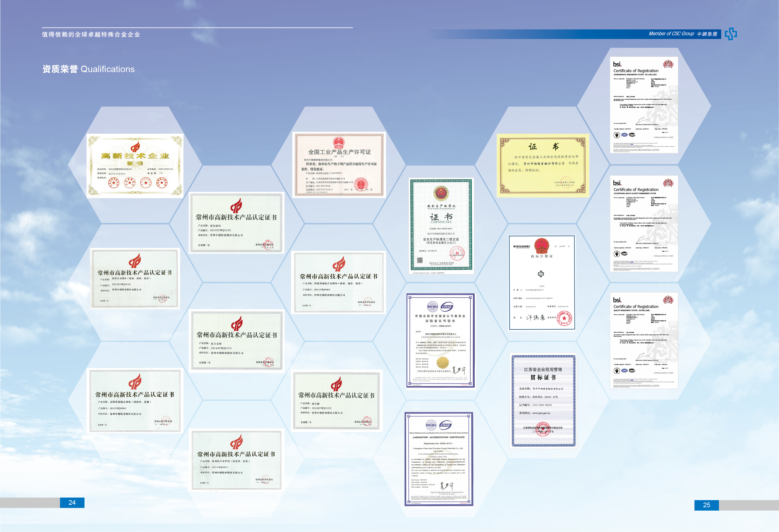This screenshot has height=532, width=779.
Task: Open the 商标注册证 trademark certificate
Action: pyautogui.click(x=542, y=283)
